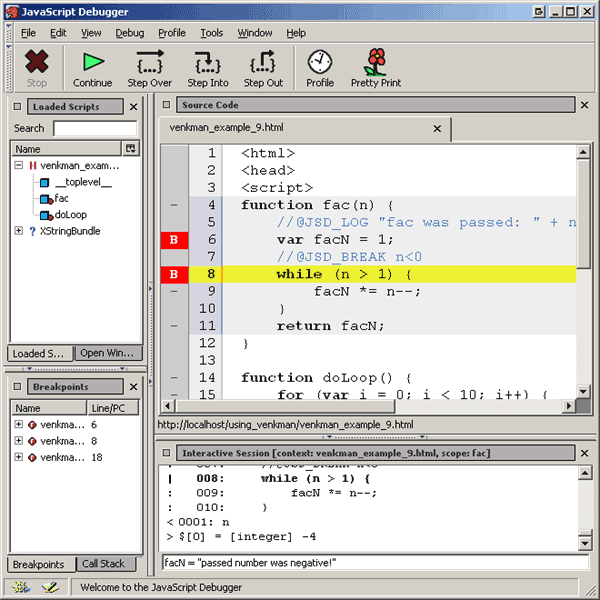The width and height of the screenshot is (600, 600).
Task: Toggle the breakpoint marker on line 8
Action: [174, 274]
